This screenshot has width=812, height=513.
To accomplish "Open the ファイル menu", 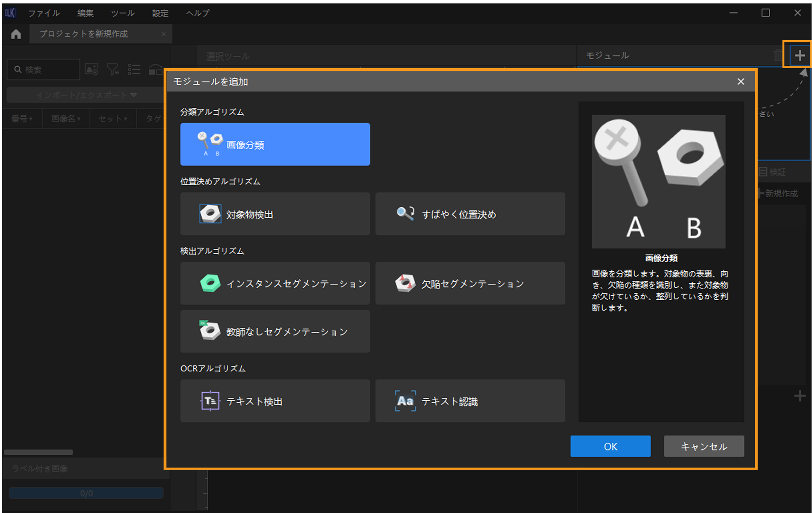I will [x=44, y=13].
